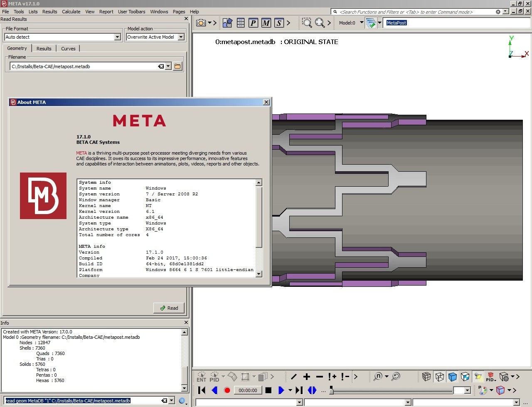The image size is (532, 407).
Task: Click the Read button
Action: pyautogui.click(x=169, y=308)
